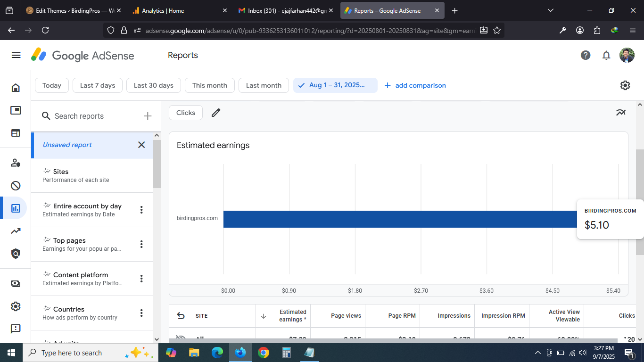644x362 pixels.
Task: Open the Feedback icon in the sidebar
Action: tap(16, 329)
